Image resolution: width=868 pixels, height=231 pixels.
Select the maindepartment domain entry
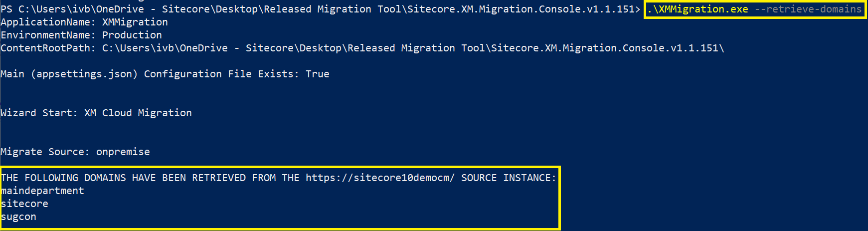tap(42, 191)
